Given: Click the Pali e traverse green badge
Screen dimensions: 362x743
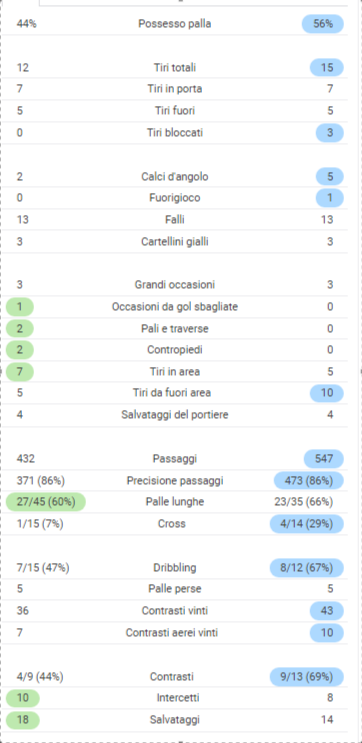Looking at the screenshot, I should coord(20,328).
